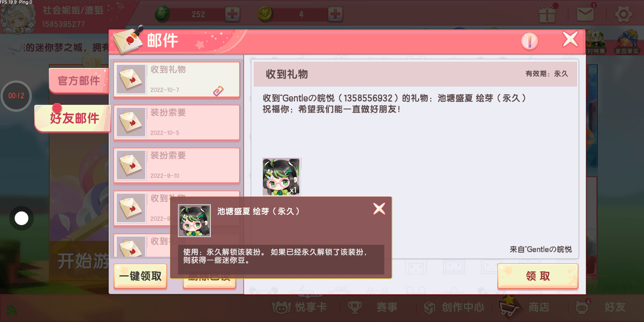Viewport: 644px width, 322px height.
Task: Open the gift box icon at top bar
Action: pyautogui.click(x=547, y=14)
